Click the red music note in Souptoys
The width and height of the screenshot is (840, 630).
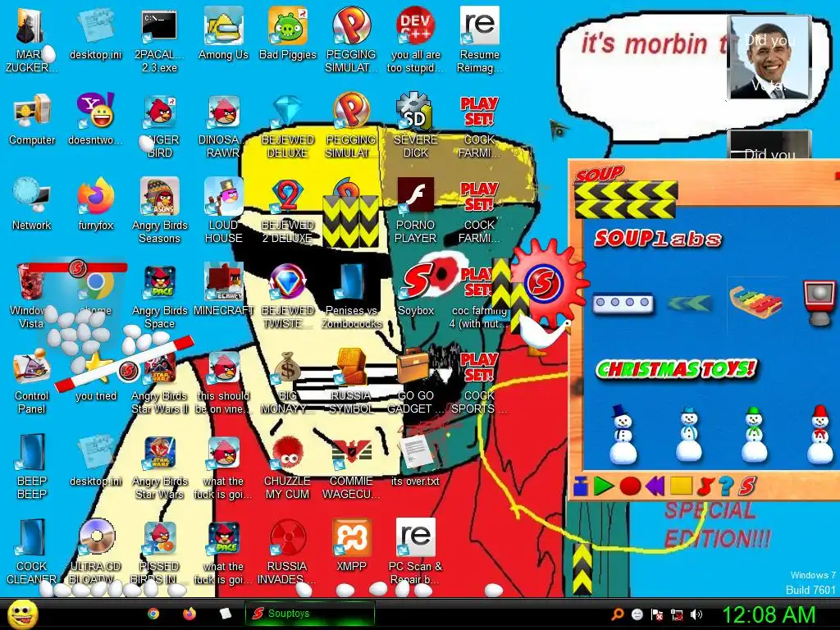pos(705,486)
